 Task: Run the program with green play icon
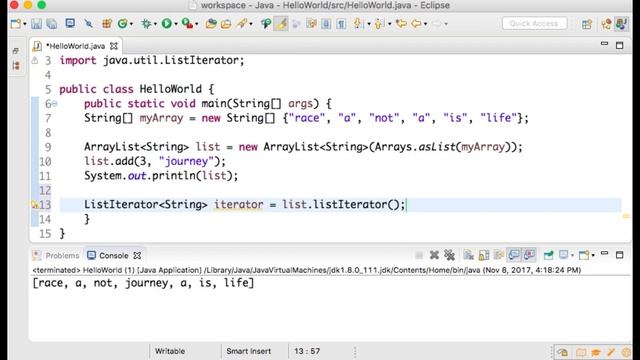coord(167,24)
